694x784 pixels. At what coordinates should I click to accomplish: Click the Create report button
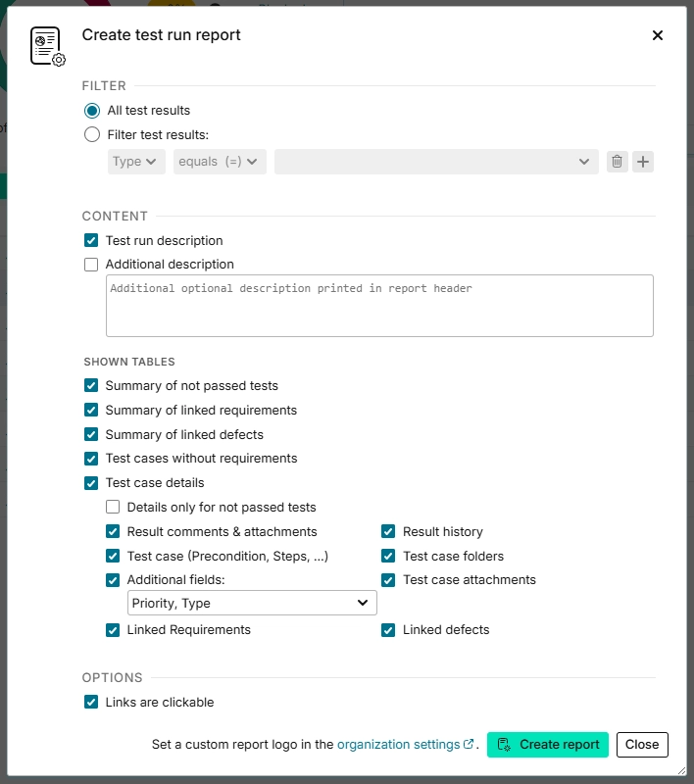[x=547, y=745]
